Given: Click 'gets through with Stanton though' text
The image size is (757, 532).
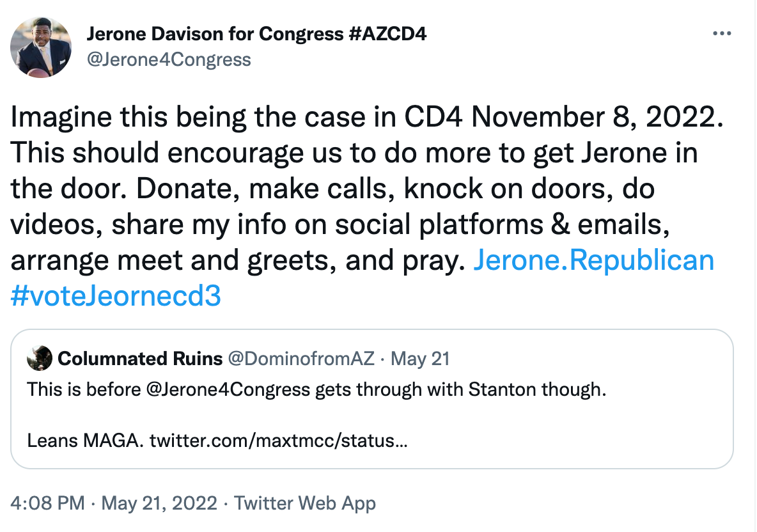Looking at the screenshot, I should point(460,389).
